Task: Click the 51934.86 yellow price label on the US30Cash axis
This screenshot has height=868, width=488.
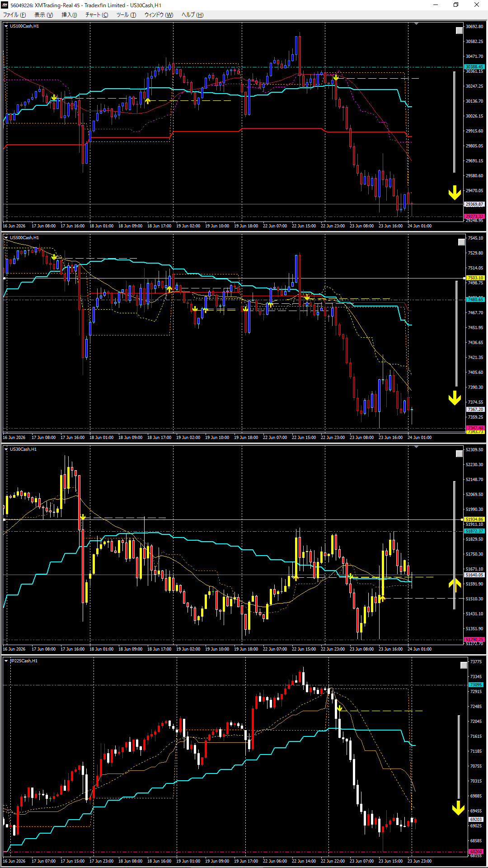Action: coord(474,519)
